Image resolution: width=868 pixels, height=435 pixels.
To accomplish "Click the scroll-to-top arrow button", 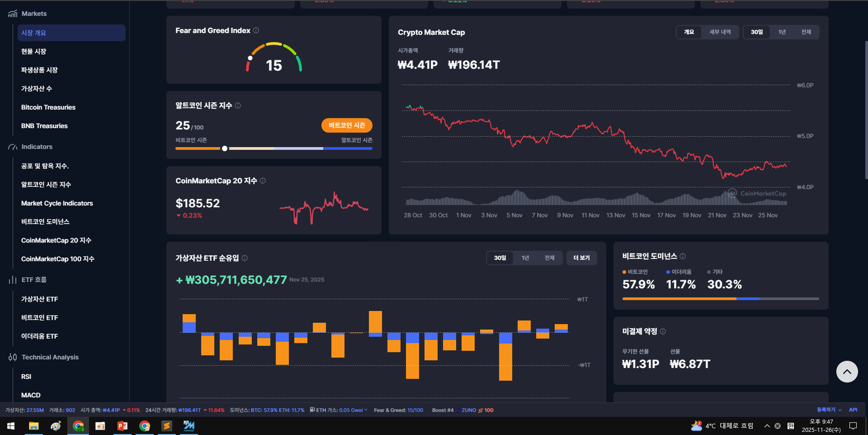I will [847, 371].
